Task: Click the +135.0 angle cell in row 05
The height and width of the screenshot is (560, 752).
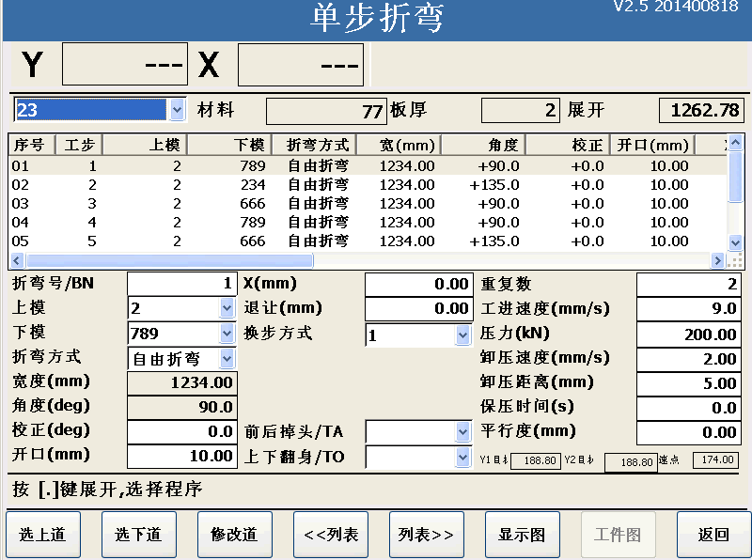Action: pyautogui.click(x=494, y=241)
